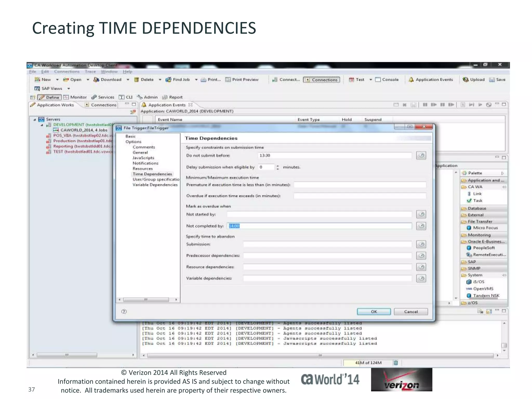Click the Open folder icon
532x399 pixels.
pos(66,79)
